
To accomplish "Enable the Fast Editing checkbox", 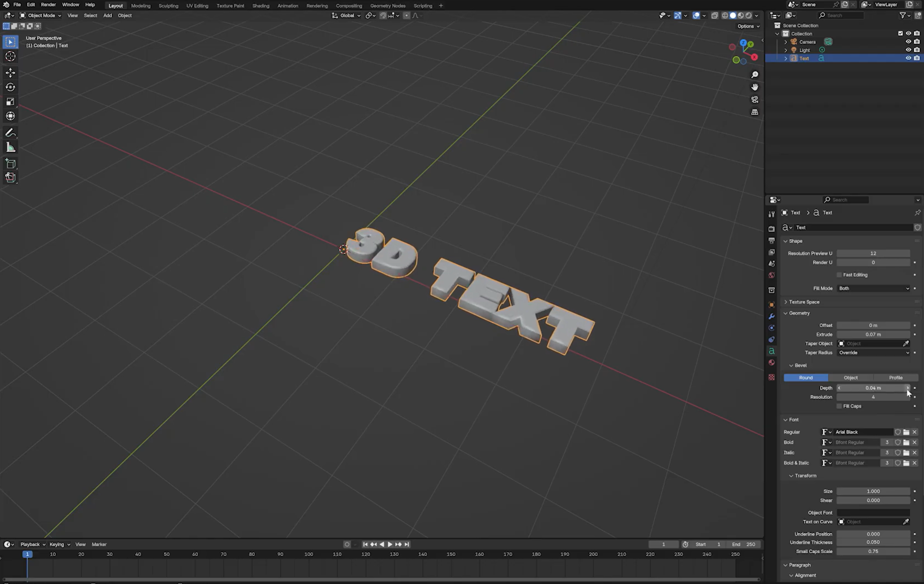I will pyautogui.click(x=839, y=274).
